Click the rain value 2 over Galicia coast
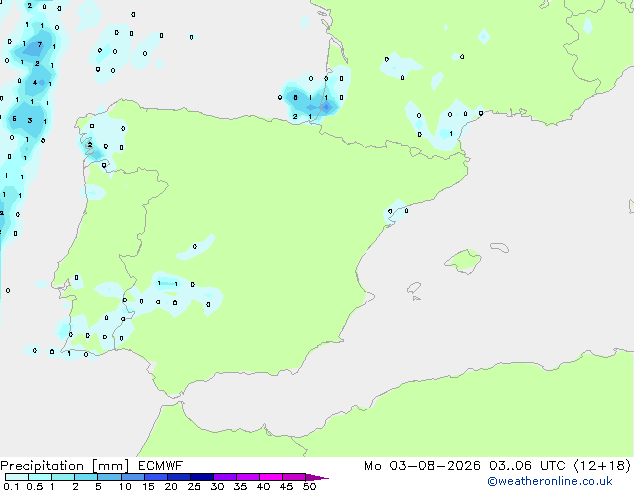Image resolution: width=634 pixels, height=490 pixels. click(x=90, y=144)
